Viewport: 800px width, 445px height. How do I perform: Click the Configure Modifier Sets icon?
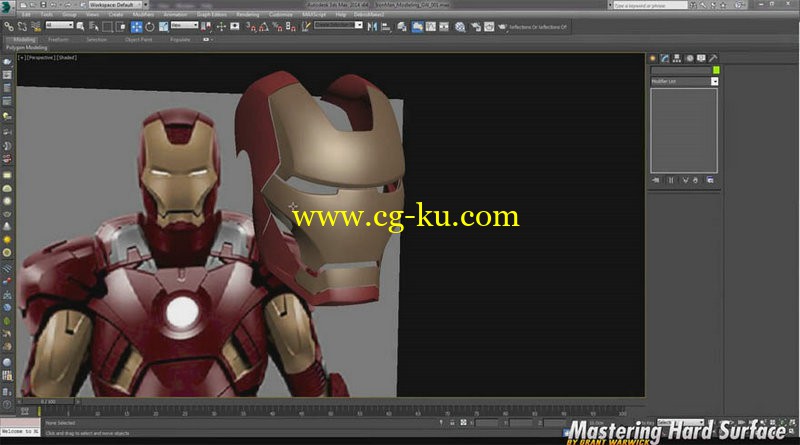(x=710, y=180)
